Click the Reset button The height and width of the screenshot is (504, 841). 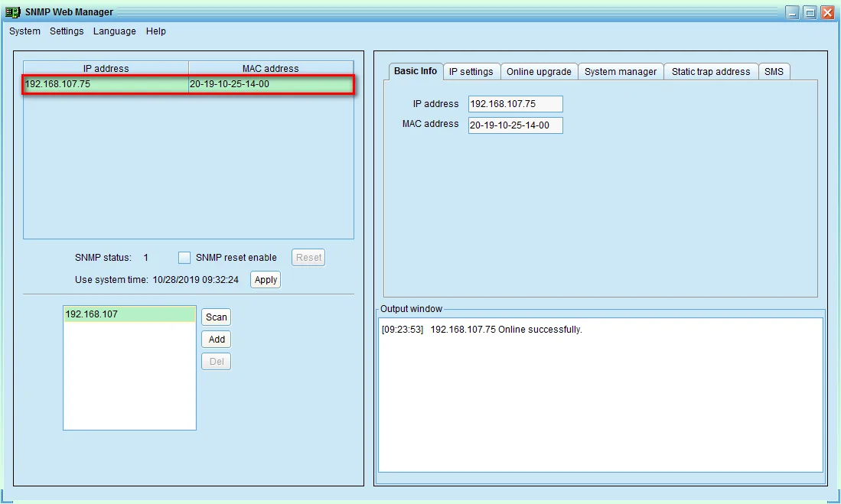tap(308, 258)
